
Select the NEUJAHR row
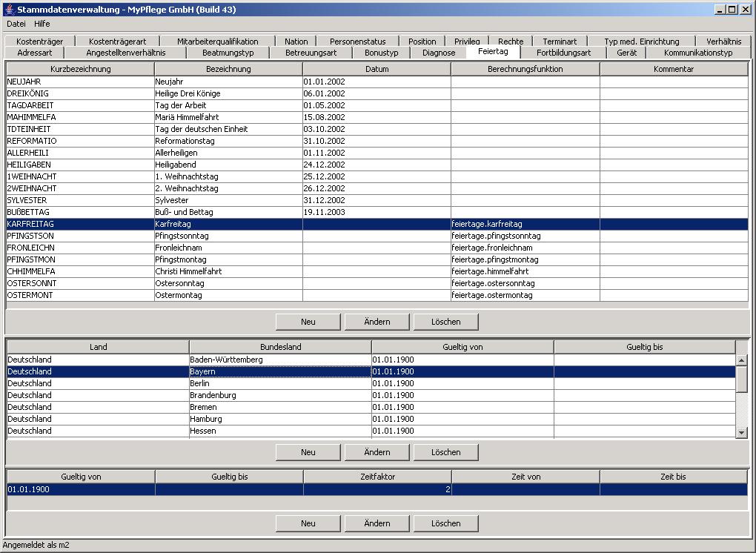pyautogui.click(x=377, y=82)
